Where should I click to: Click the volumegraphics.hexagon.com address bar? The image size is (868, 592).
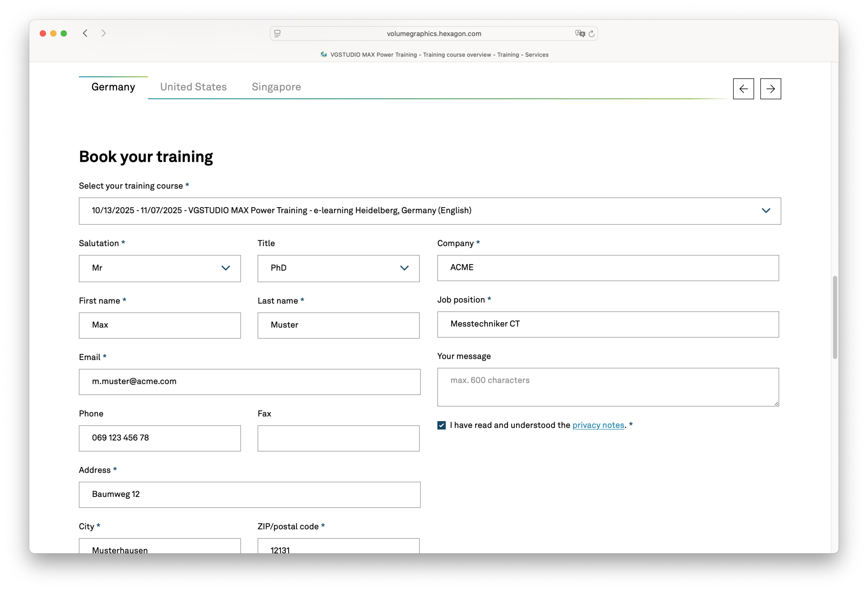tap(434, 34)
